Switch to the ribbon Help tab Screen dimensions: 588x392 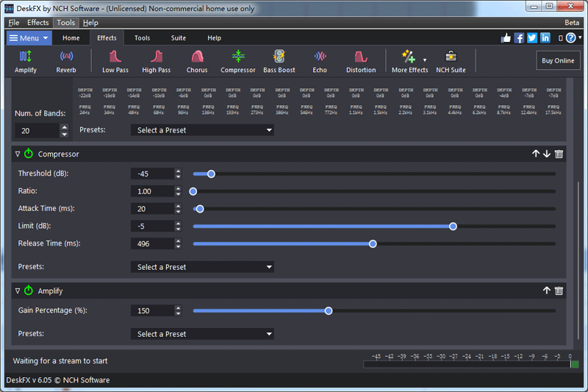click(214, 38)
